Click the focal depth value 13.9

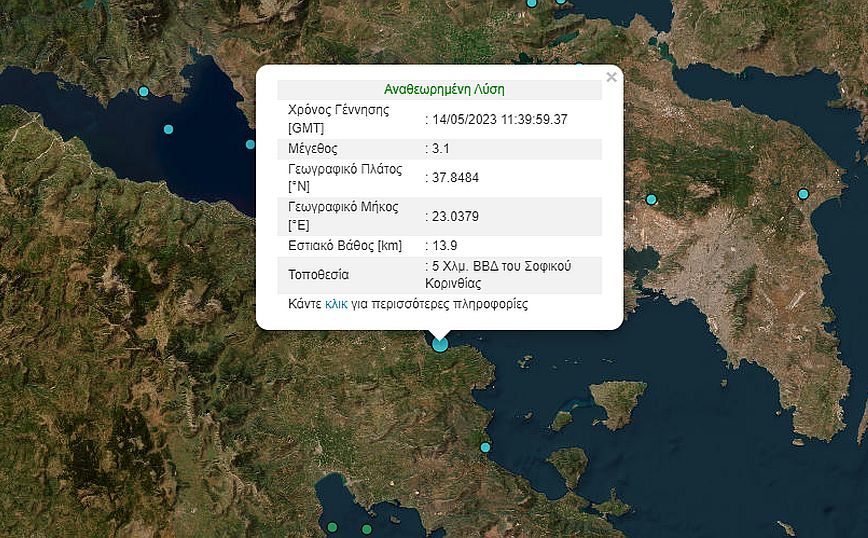point(444,245)
